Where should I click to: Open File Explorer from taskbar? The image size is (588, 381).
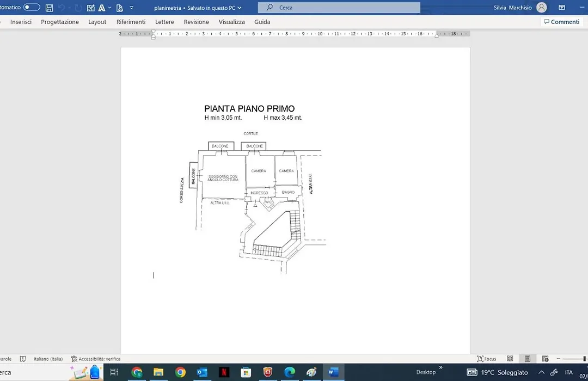click(x=158, y=372)
